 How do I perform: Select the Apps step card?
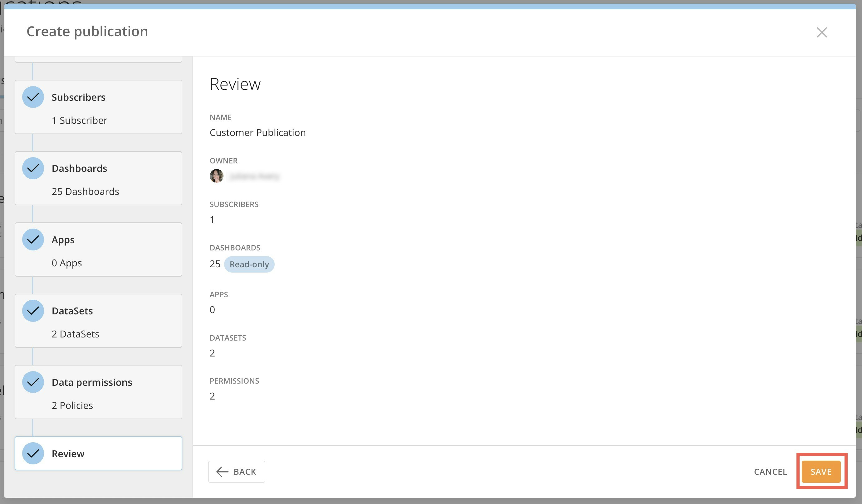tap(99, 250)
